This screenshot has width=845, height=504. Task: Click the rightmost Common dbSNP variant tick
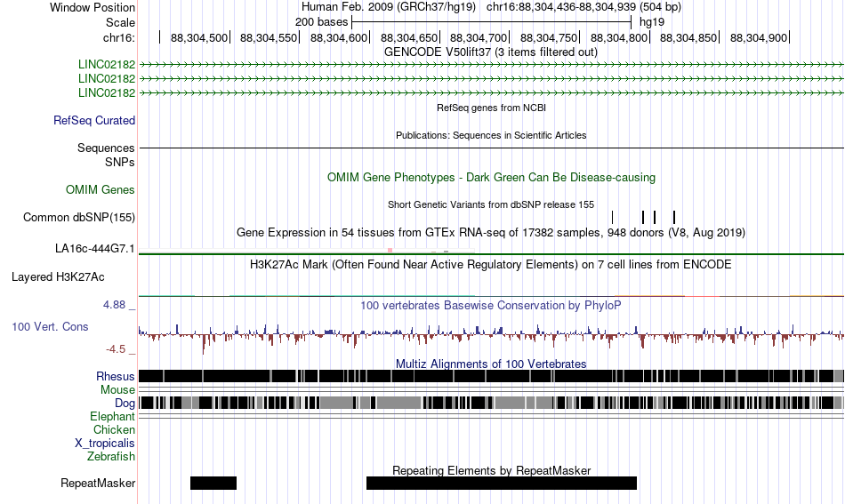674,217
